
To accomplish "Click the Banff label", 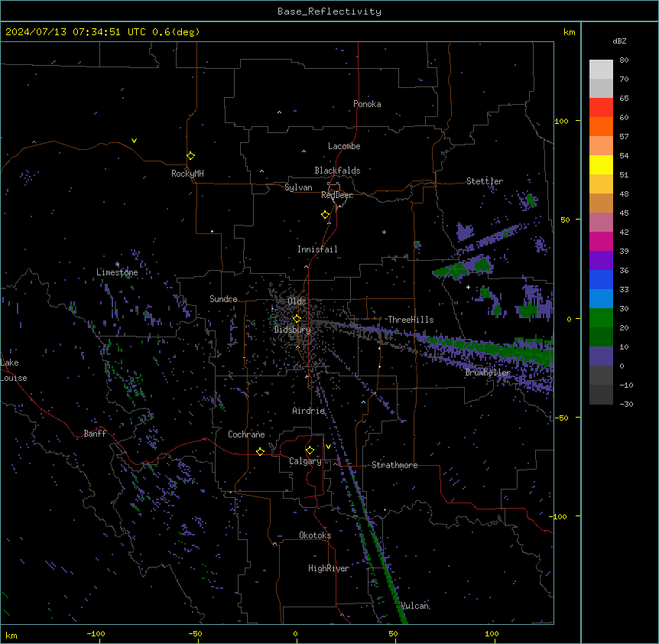I will pos(95,434).
